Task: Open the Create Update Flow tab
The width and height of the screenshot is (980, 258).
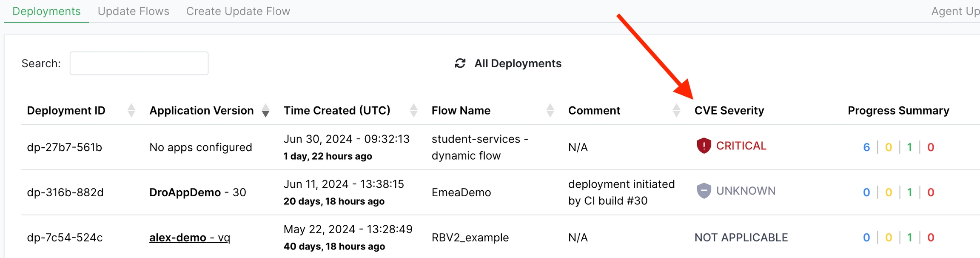Action: [238, 11]
